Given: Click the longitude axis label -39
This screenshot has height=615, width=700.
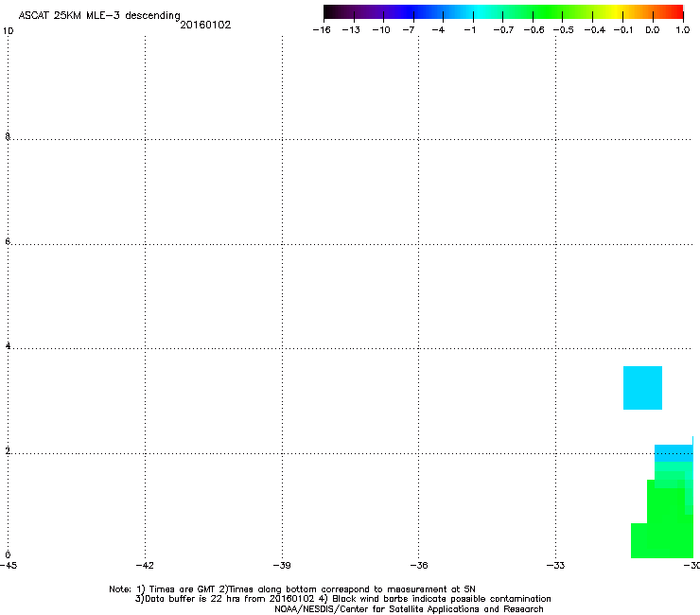Looking at the screenshot, I should [282, 566].
